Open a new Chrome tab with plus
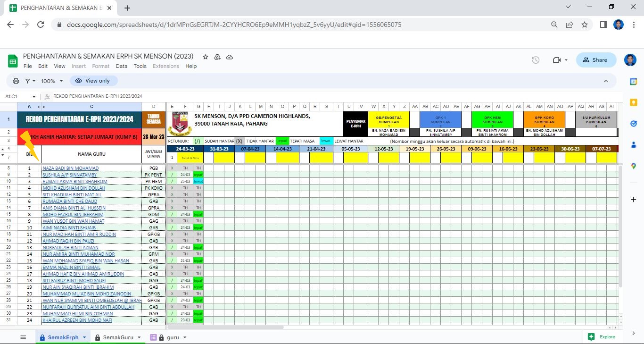644x344 pixels. [x=127, y=8]
